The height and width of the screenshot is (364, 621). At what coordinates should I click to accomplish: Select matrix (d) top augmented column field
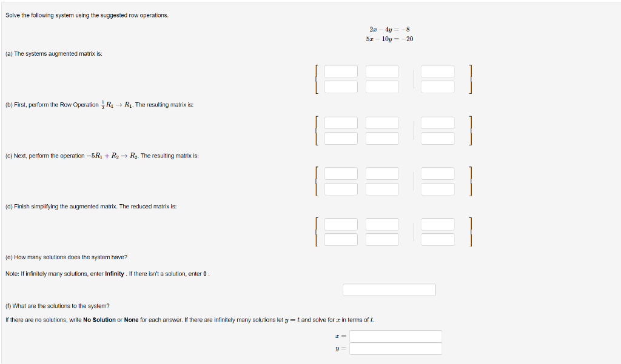coord(438,224)
